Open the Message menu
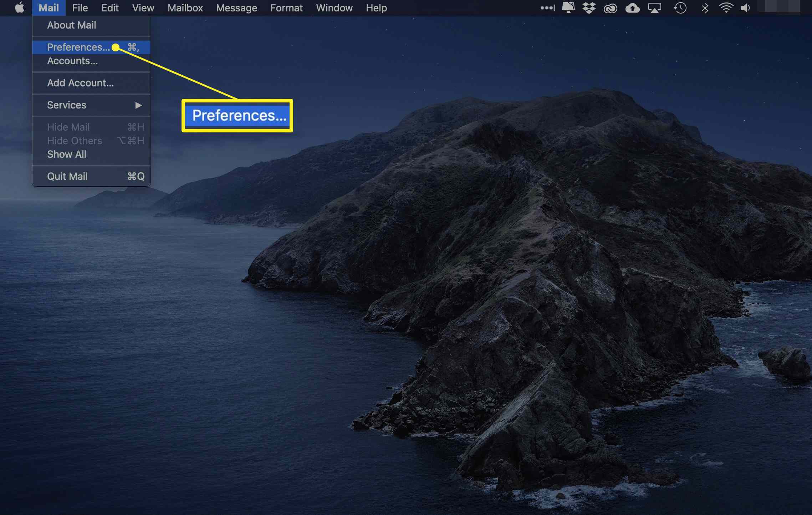 236,8
